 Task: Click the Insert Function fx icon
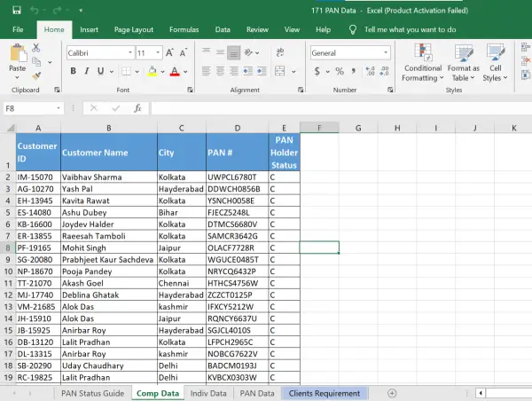tap(137, 108)
